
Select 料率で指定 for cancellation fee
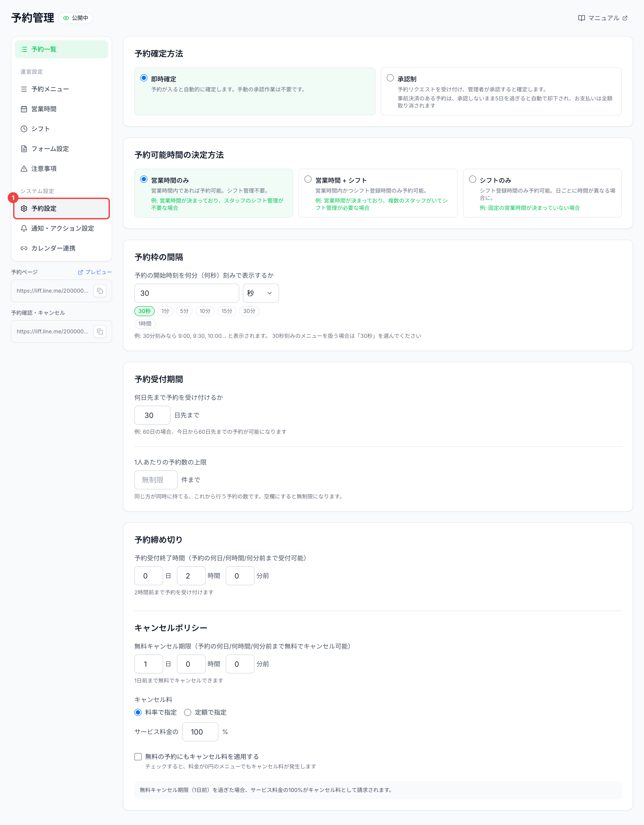point(138,712)
